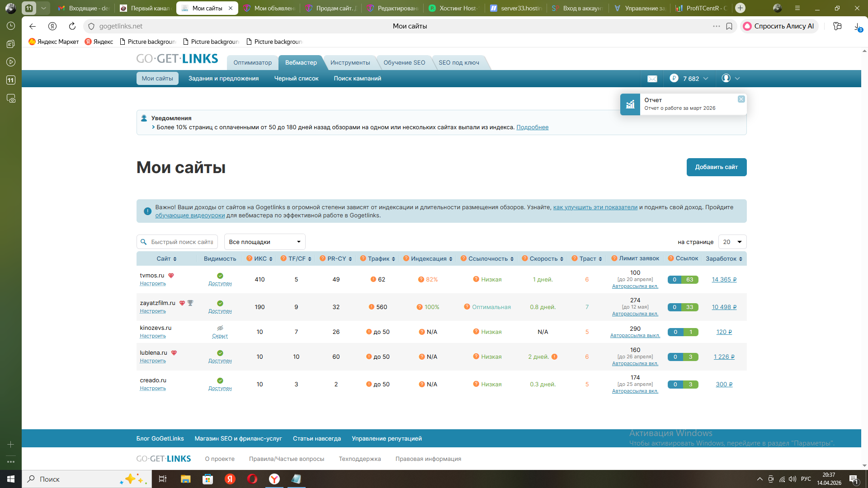
Task: Click the browser bookmark icon in address bar
Action: [729, 26]
